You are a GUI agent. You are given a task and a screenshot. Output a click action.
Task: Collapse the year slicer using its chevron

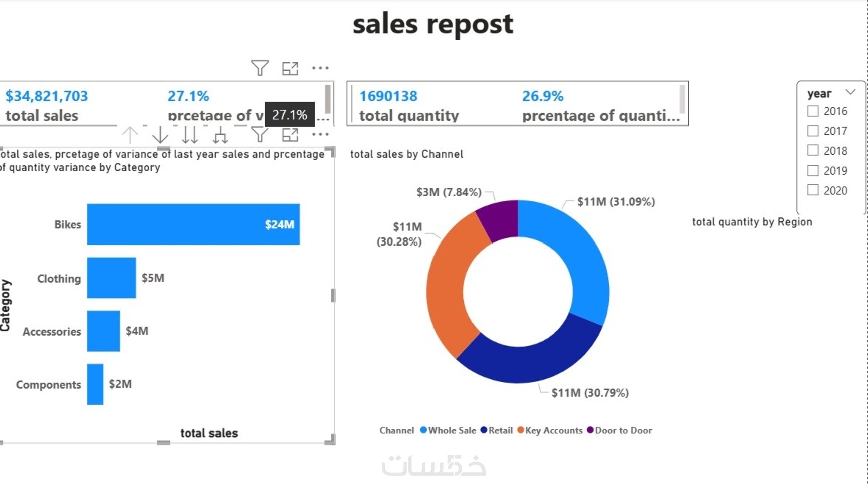850,92
